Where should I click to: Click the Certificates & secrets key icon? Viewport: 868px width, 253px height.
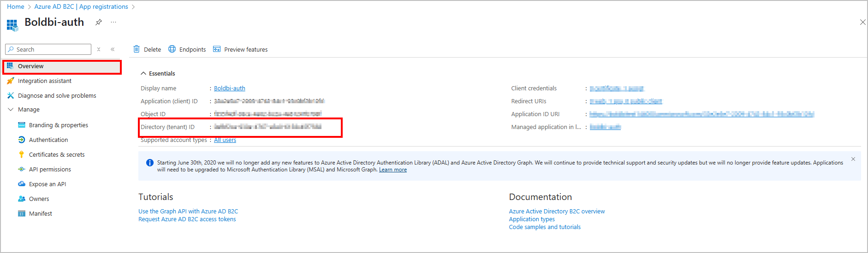tap(21, 154)
